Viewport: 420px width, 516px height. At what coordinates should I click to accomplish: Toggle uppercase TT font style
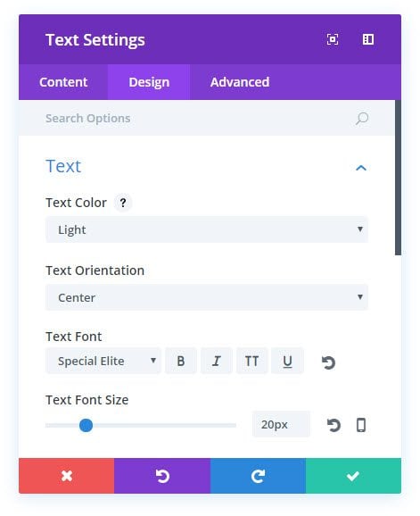pos(251,361)
